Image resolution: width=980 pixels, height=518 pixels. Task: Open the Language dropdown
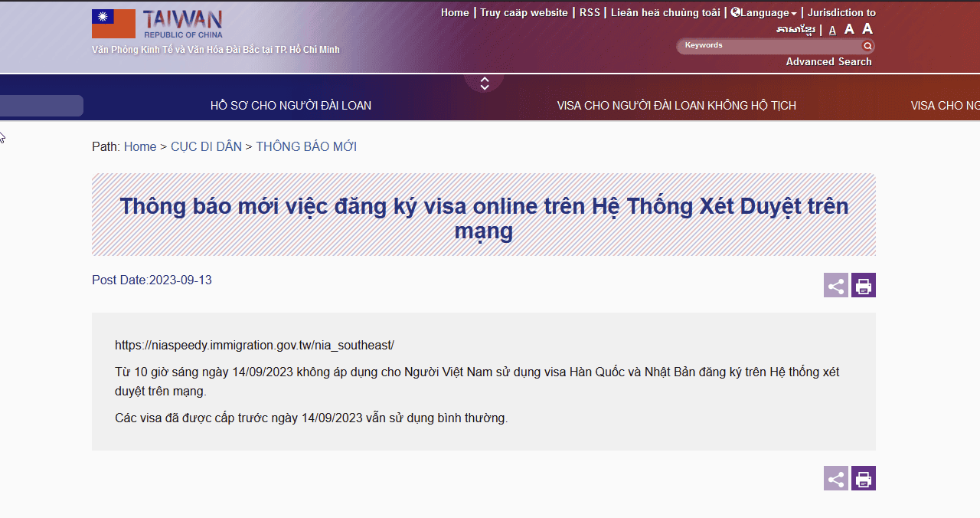(764, 12)
